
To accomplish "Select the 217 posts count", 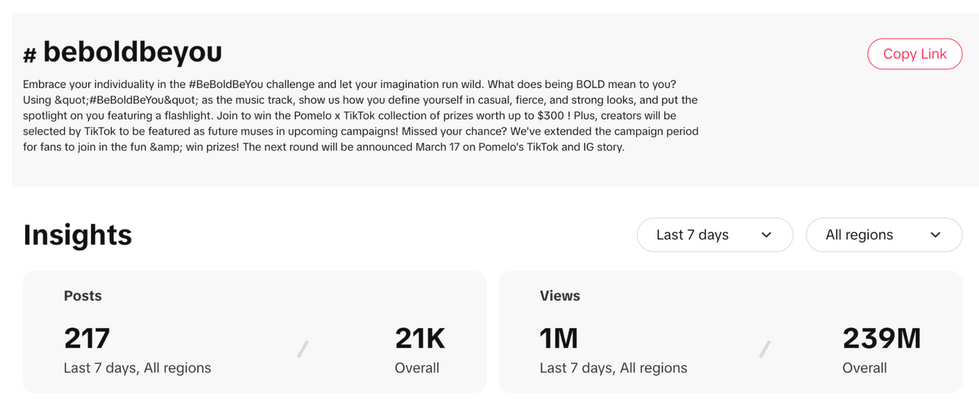I will (87, 338).
